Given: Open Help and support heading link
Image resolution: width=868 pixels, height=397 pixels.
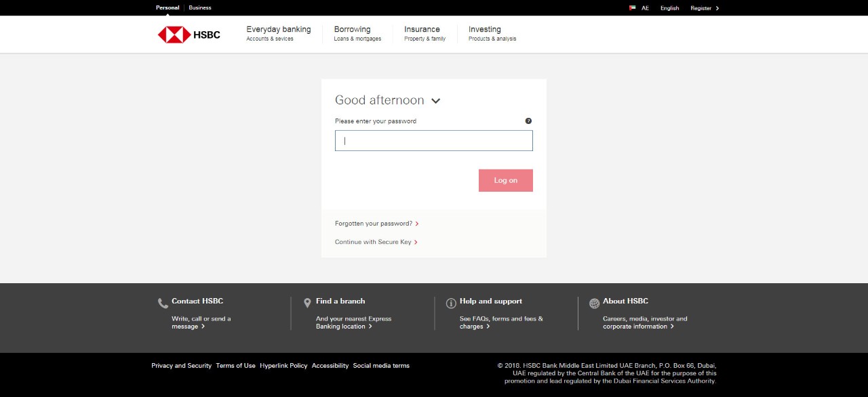Looking at the screenshot, I should (x=491, y=301).
